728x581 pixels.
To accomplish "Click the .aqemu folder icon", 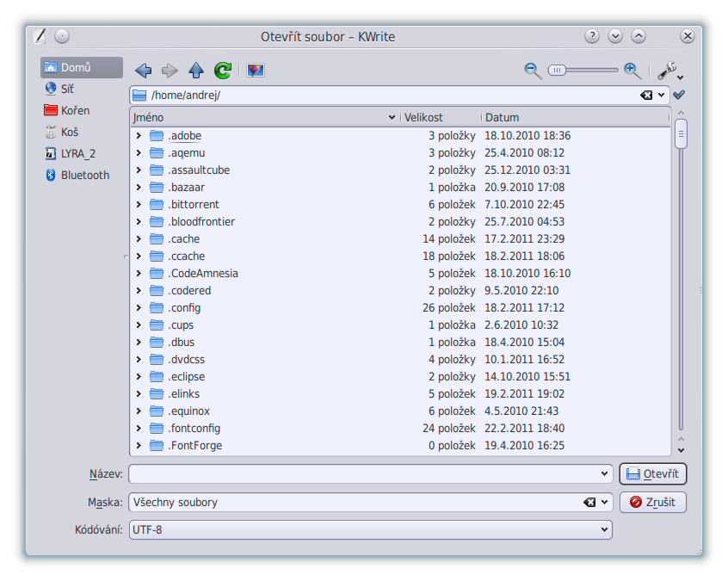I will coord(157,153).
